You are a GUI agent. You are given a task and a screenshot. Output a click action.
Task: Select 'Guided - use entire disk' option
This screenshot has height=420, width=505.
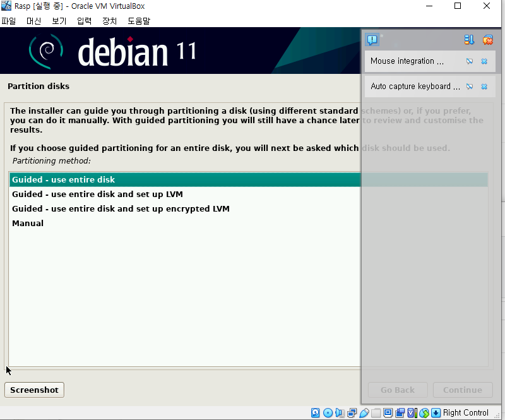[x=249, y=179]
